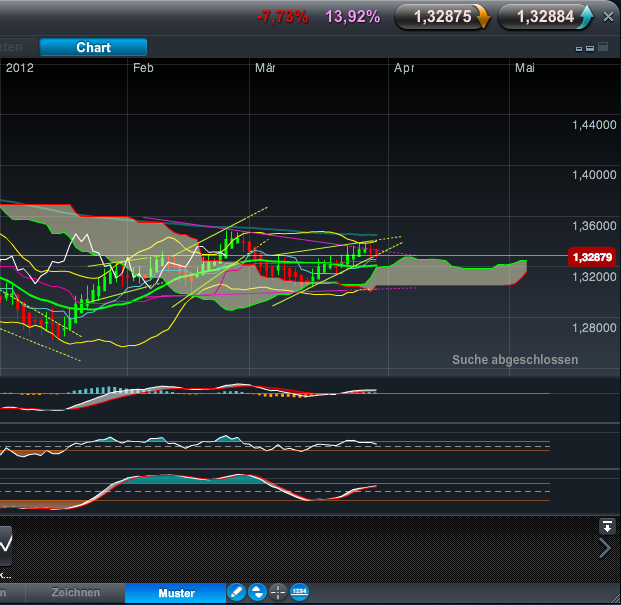
Task: Click the 1,32000 price axis label
Action: 594,277
